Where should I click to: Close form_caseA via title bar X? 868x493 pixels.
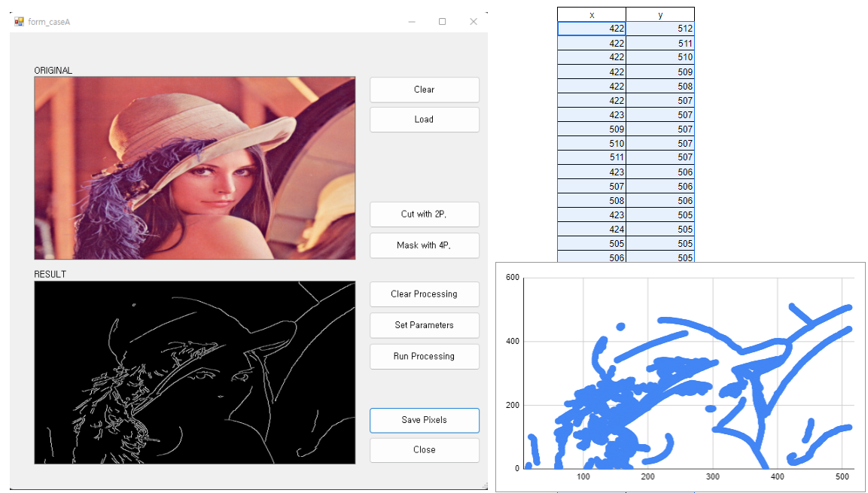[474, 22]
